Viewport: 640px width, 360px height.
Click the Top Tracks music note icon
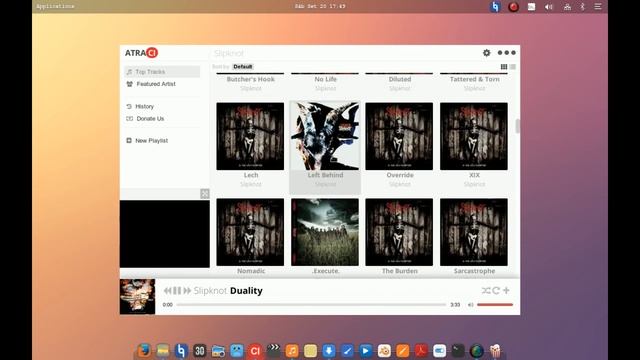[x=129, y=72]
